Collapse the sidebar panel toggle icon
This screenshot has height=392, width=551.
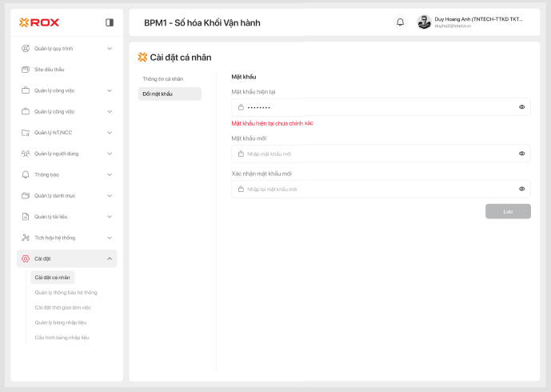pyautogui.click(x=110, y=22)
